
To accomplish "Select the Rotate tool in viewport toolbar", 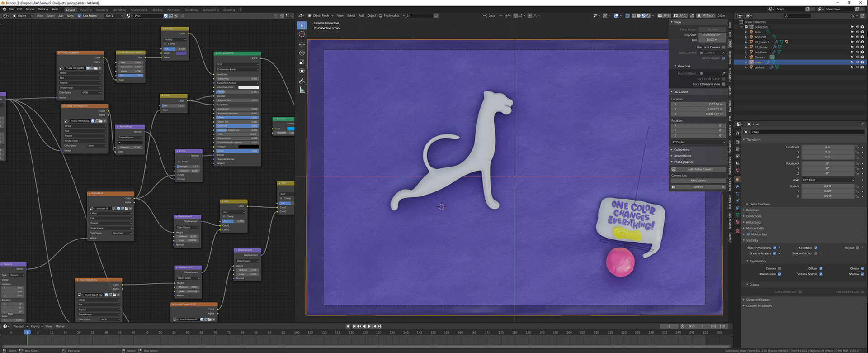I will click(302, 53).
